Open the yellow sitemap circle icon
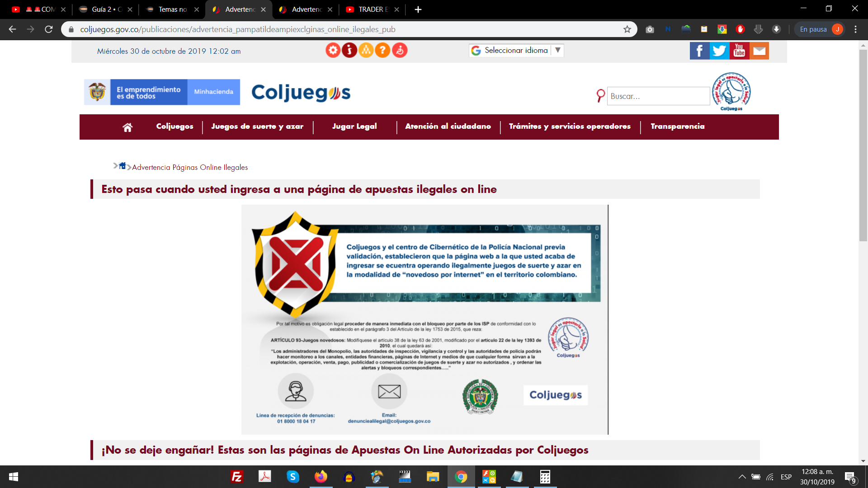The height and width of the screenshot is (488, 868). [366, 50]
